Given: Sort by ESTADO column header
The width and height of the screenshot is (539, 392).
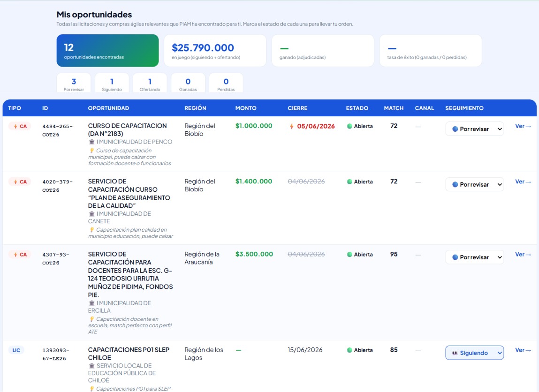Looking at the screenshot, I should pyautogui.click(x=357, y=108).
